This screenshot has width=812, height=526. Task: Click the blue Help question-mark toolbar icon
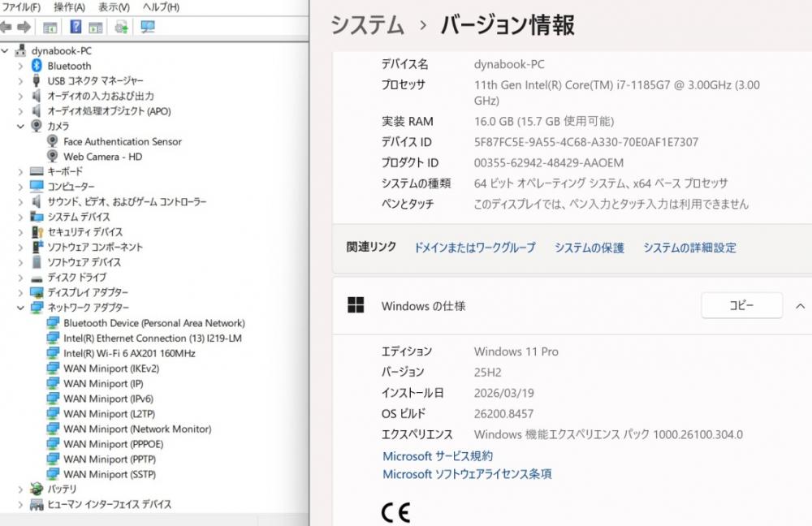(76, 27)
